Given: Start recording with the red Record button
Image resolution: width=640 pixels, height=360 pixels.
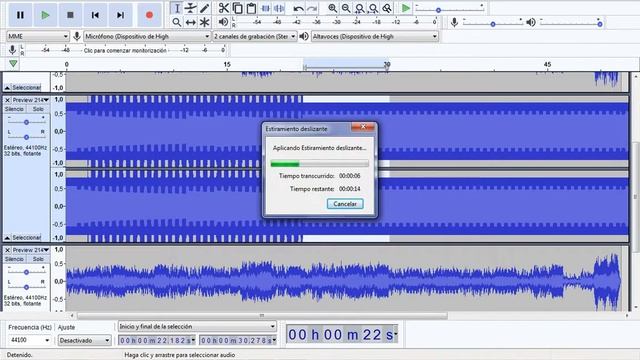Looking at the screenshot, I should (149, 15).
